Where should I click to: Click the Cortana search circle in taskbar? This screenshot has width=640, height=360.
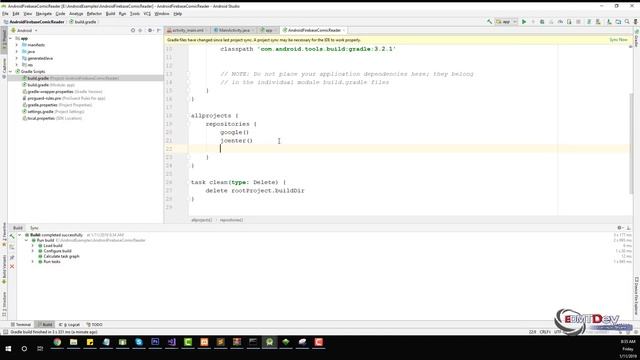24,349
